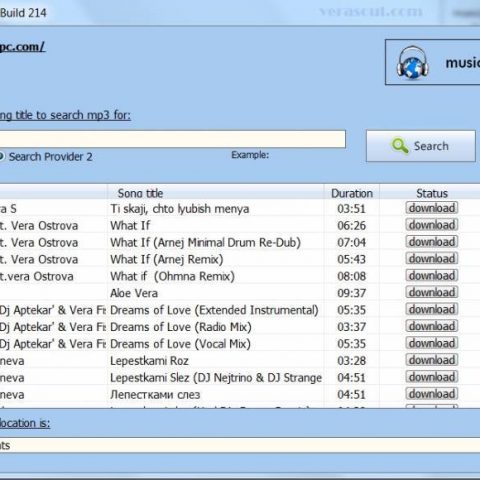
Task: Sort by Song title column header
Action: point(215,193)
